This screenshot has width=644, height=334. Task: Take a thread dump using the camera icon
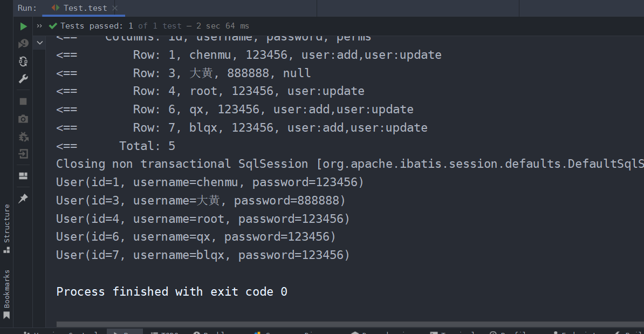point(23,119)
